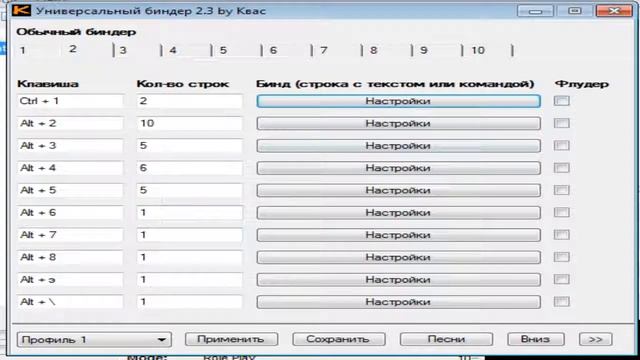Enable Флудер checkbox for Ctrl + 1 row

point(562,101)
